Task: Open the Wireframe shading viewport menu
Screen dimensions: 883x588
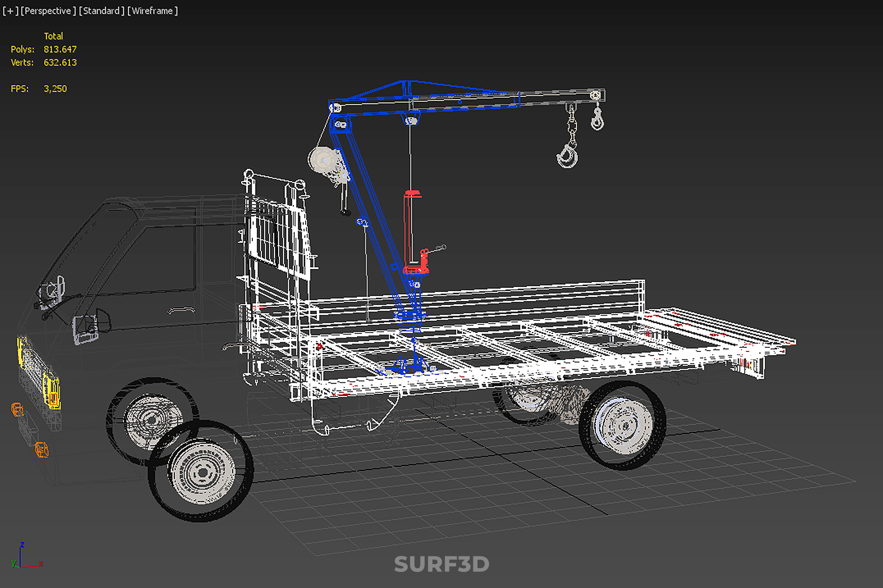Action: tap(153, 11)
